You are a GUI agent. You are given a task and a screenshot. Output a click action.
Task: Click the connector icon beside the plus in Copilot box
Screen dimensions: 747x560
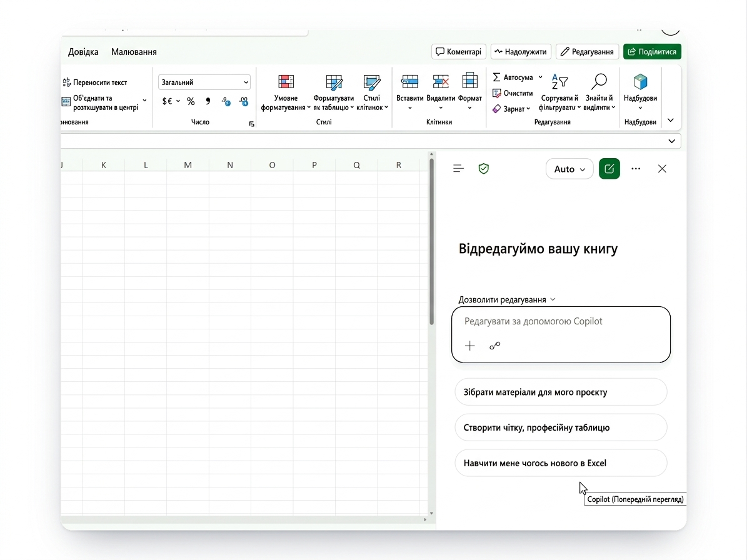[495, 346]
